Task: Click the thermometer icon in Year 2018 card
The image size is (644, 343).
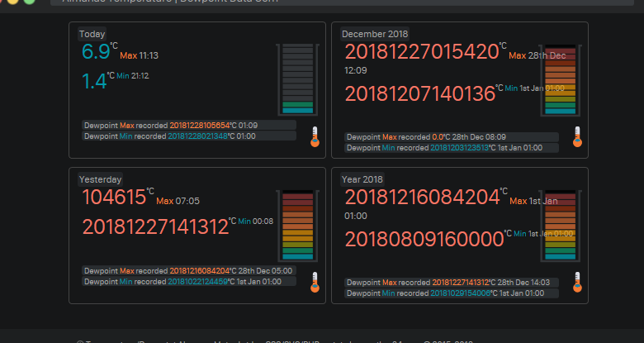Action: click(577, 282)
